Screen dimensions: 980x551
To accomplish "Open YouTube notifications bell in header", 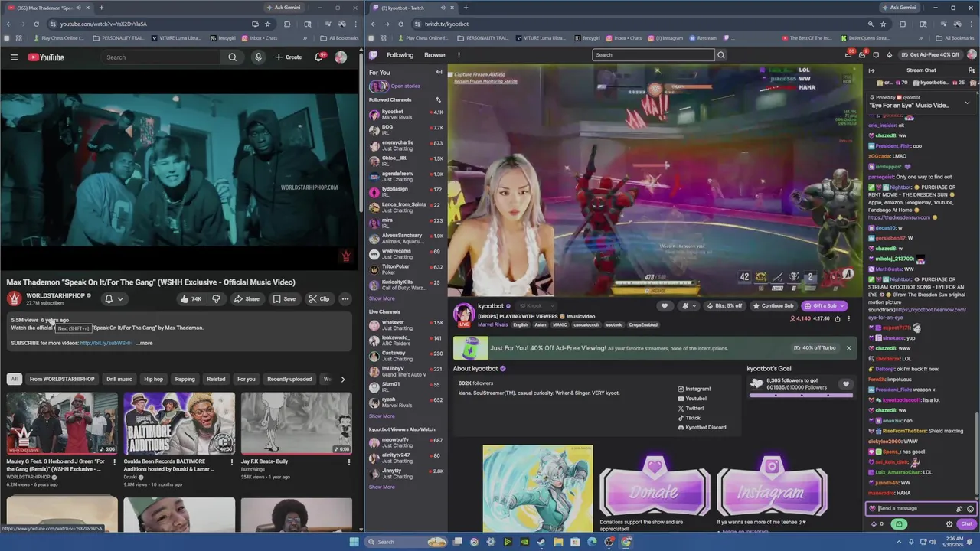I will pos(319,57).
